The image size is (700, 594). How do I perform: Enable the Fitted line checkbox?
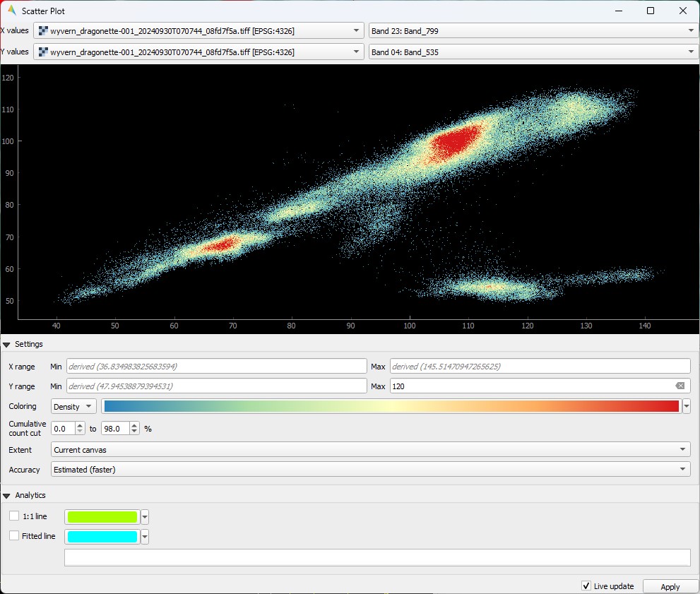click(x=14, y=536)
